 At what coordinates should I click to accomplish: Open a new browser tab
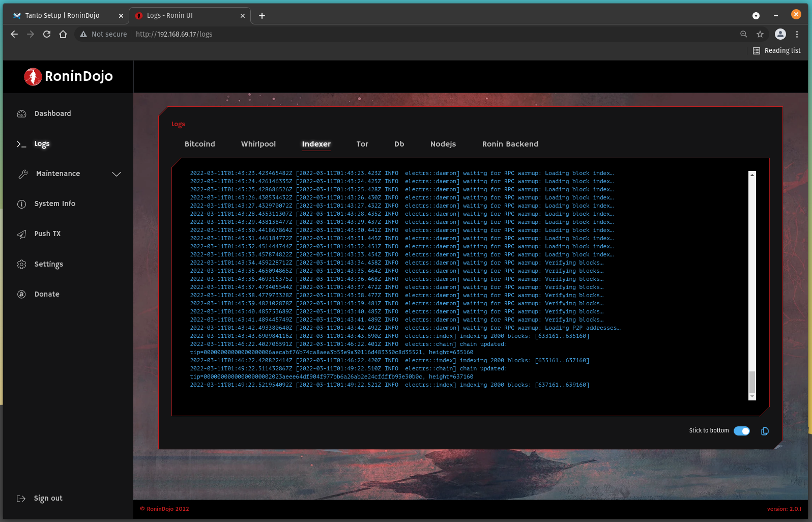tap(262, 16)
